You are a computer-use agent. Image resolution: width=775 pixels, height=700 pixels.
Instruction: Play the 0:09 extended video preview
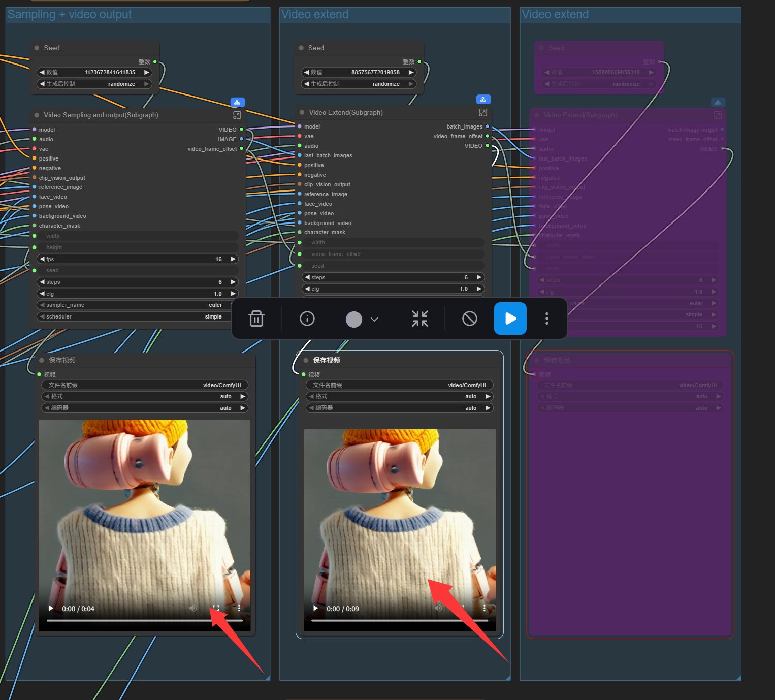click(x=315, y=608)
